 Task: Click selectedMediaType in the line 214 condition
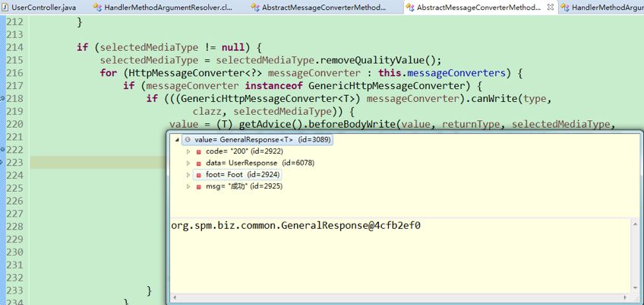point(149,47)
